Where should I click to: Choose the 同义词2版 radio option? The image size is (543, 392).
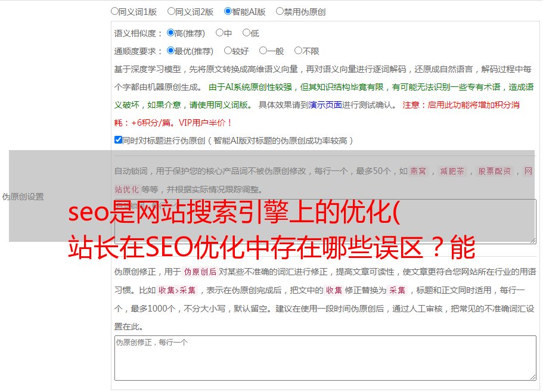tap(171, 11)
